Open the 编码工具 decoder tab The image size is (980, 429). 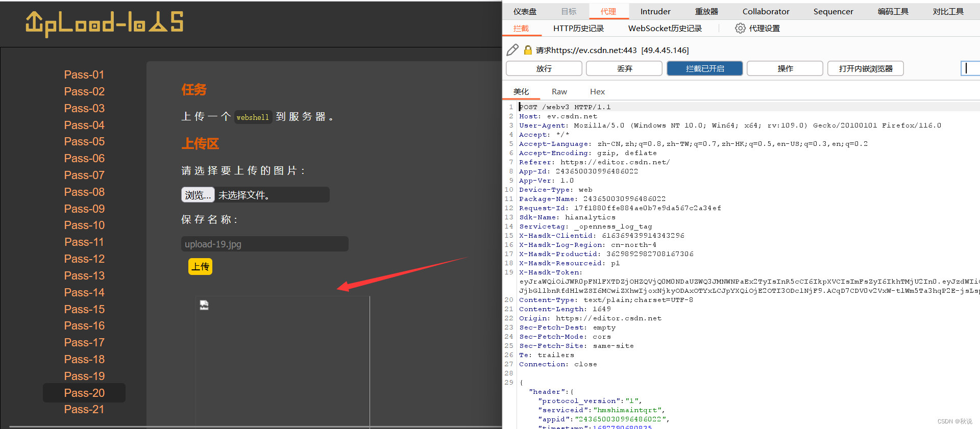[893, 11]
